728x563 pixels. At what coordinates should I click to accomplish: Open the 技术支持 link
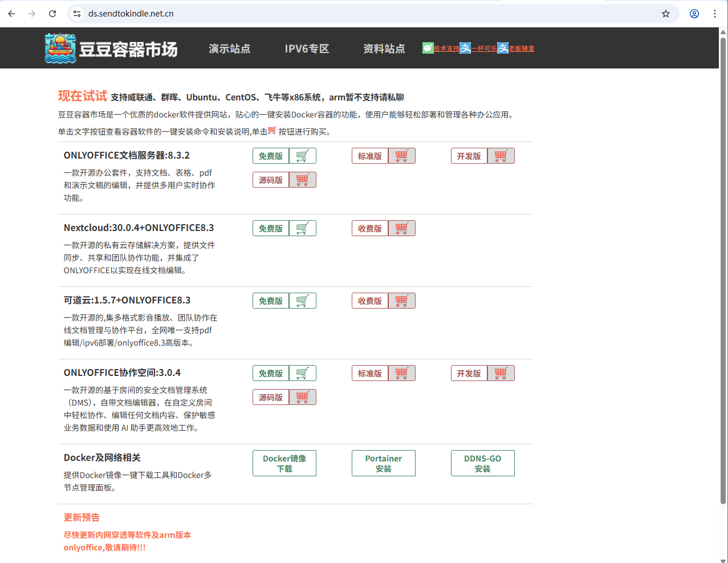[446, 49]
